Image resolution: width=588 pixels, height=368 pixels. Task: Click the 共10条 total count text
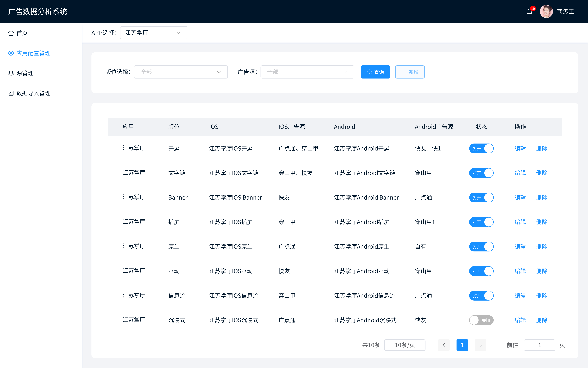click(371, 345)
